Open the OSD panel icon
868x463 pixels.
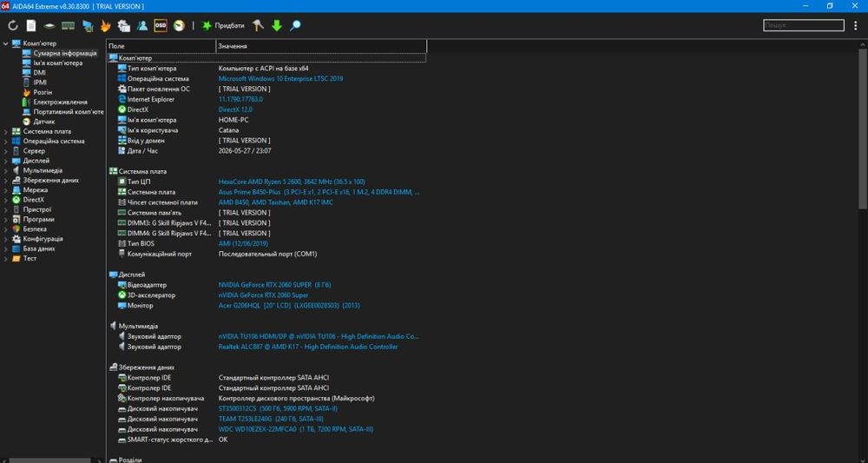[161, 25]
